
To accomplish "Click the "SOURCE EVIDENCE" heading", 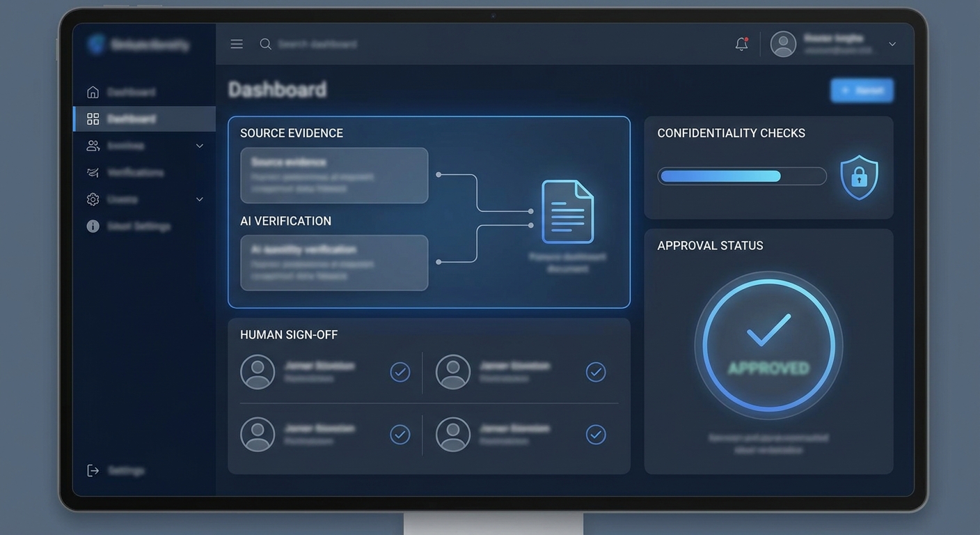I will pos(292,133).
